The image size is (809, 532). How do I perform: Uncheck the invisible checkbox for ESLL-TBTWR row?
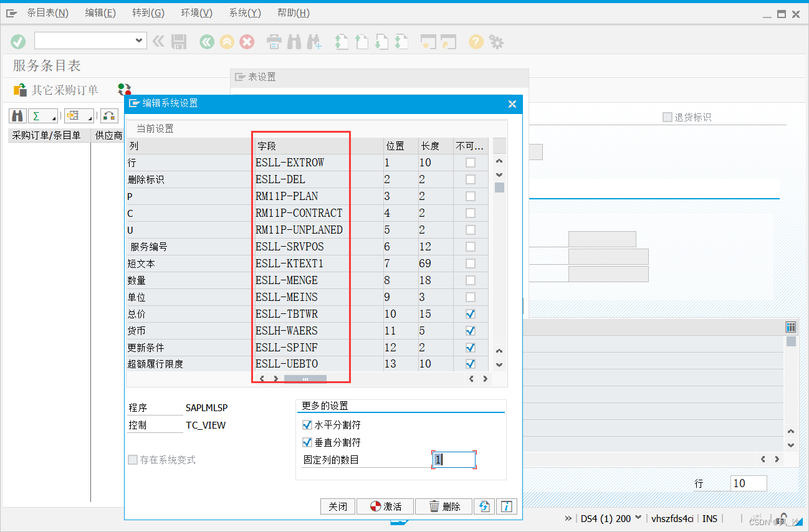(x=471, y=314)
